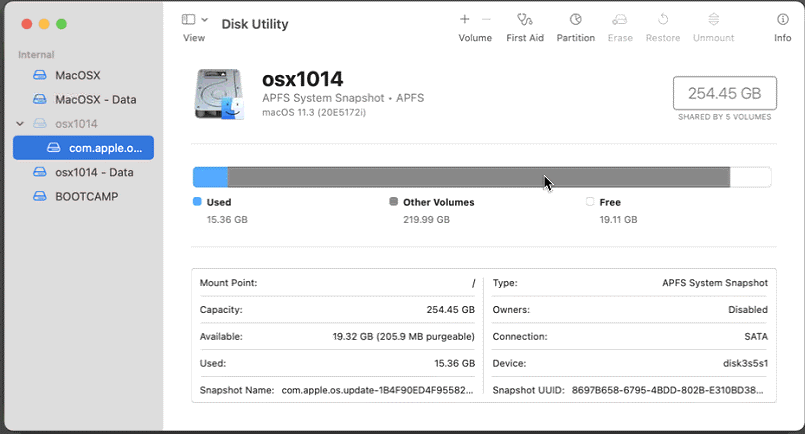Image resolution: width=805 pixels, height=434 pixels.
Task: Add a volume with the plus icon
Action: [x=464, y=19]
